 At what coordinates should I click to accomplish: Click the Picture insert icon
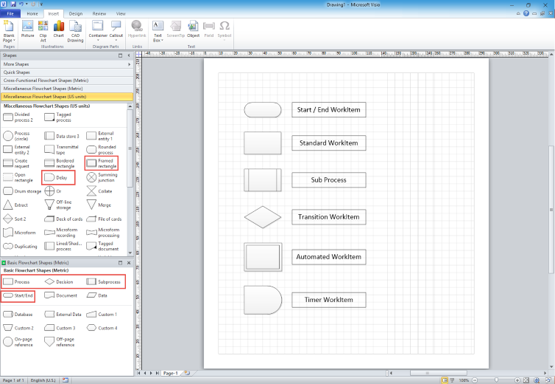coord(27,29)
